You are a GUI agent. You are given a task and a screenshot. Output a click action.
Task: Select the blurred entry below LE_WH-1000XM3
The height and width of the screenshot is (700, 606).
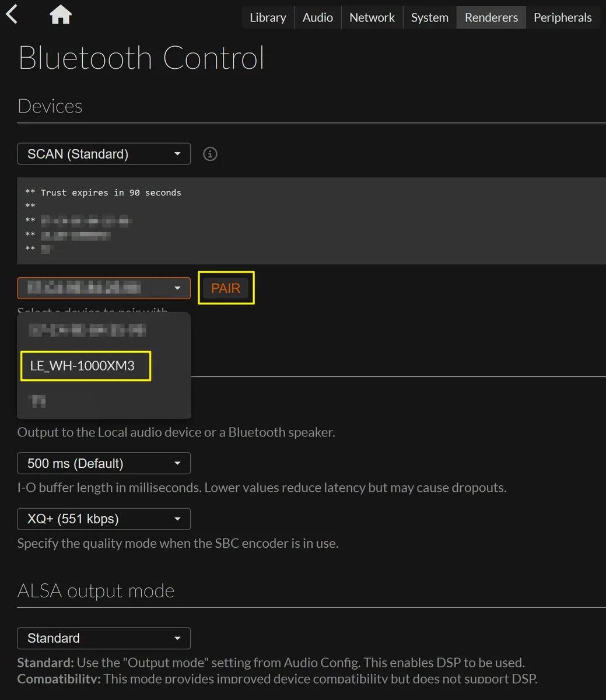click(38, 401)
